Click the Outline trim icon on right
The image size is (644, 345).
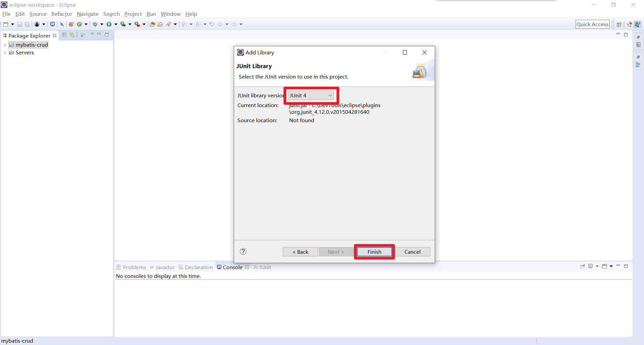638,64
